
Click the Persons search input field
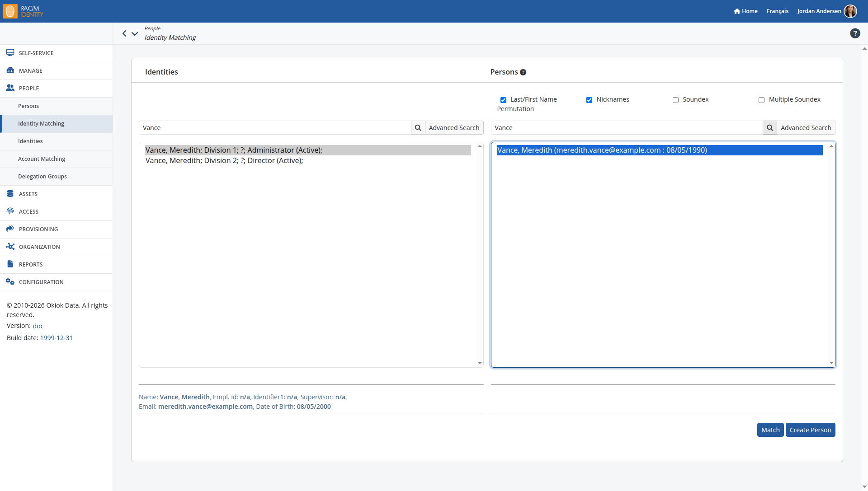(627, 128)
